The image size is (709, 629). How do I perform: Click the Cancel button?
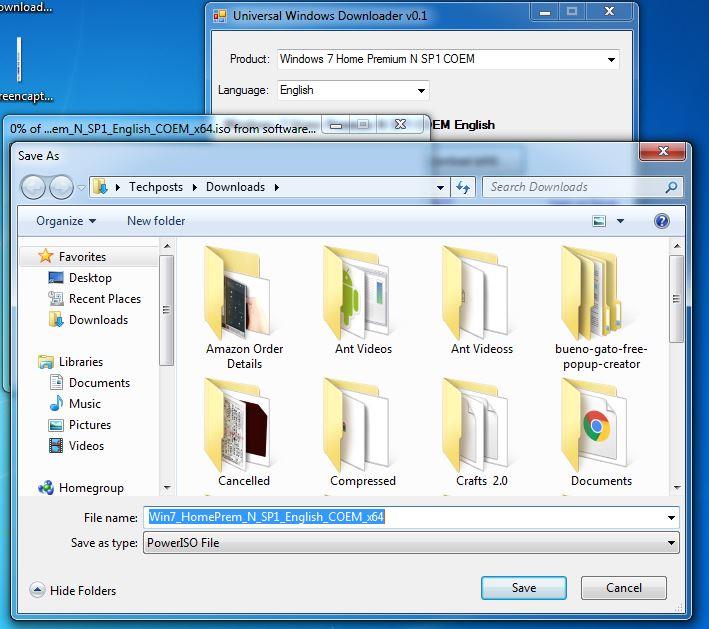pyautogui.click(x=624, y=588)
